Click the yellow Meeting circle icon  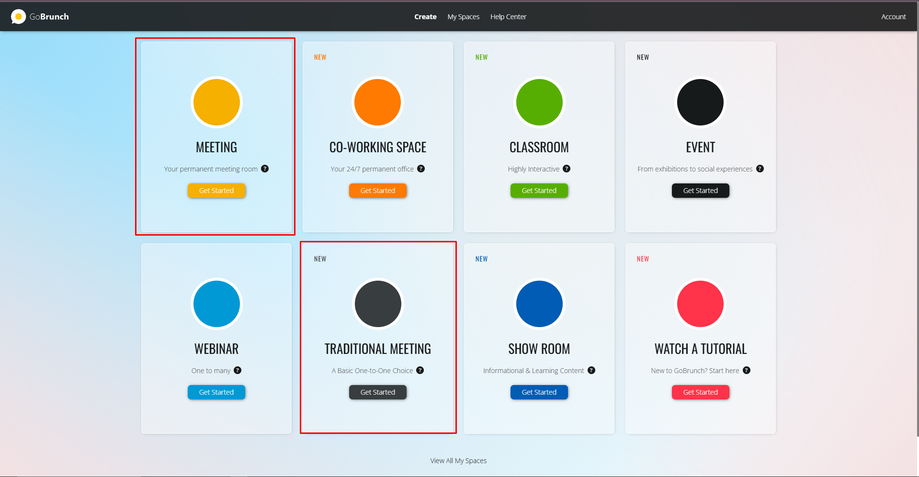pyautogui.click(x=216, y=103)
